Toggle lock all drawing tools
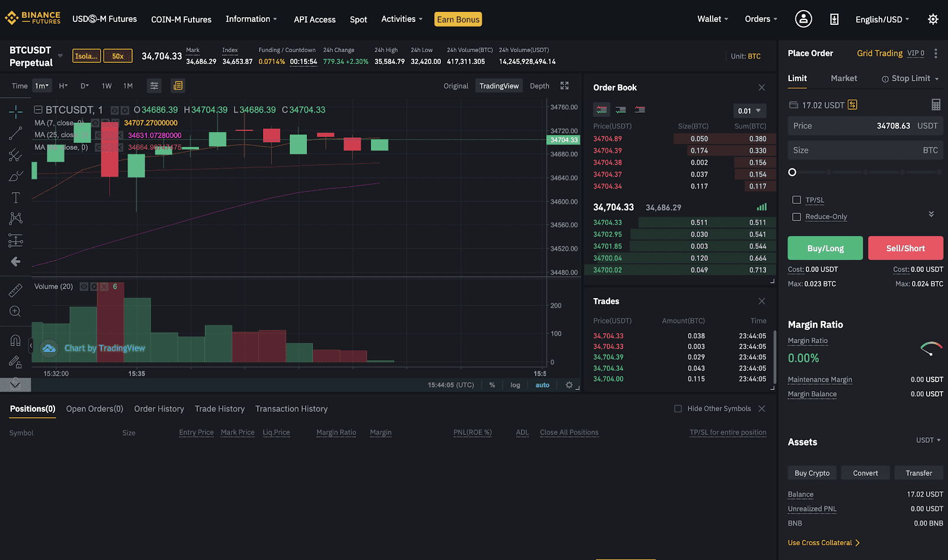The image size is (948, 560). [16, 361]
